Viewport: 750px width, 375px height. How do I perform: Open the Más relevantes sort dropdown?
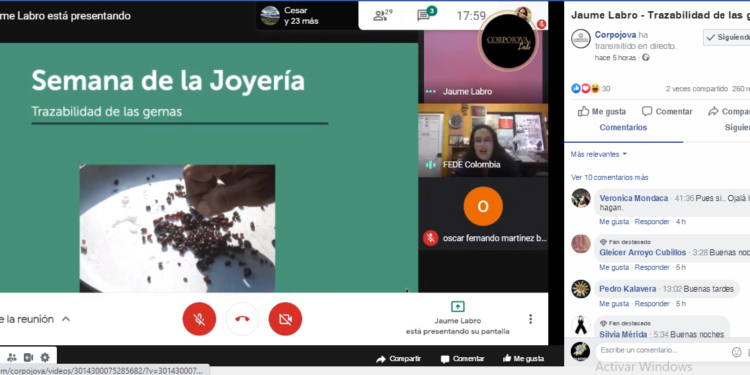(x=599, y=154)
